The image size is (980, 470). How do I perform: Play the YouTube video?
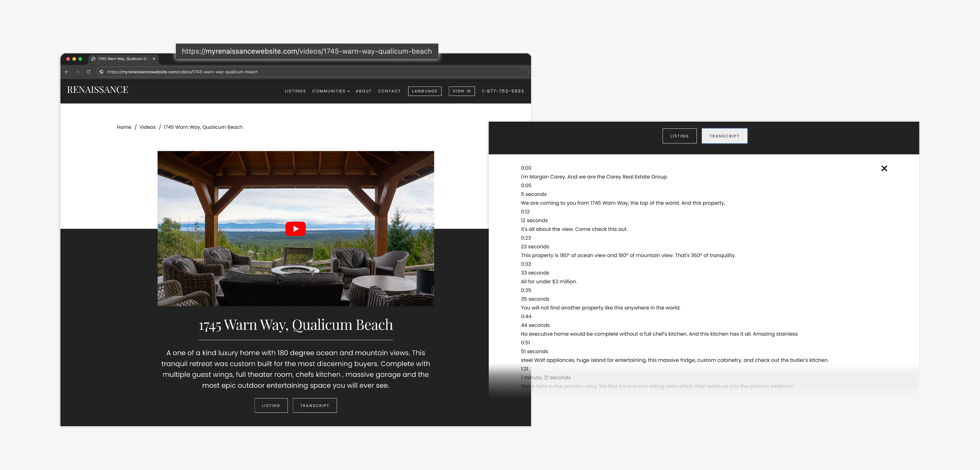[296, 228]
